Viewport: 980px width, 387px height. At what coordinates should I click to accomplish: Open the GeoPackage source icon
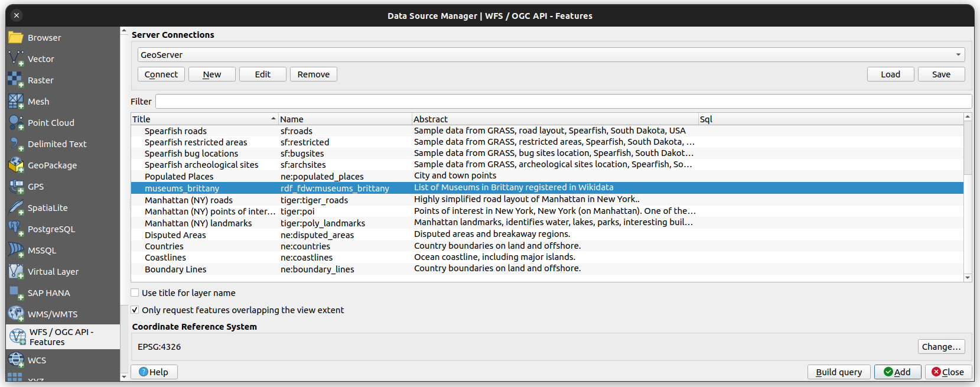pyautogui.click(x=15, y=165)
